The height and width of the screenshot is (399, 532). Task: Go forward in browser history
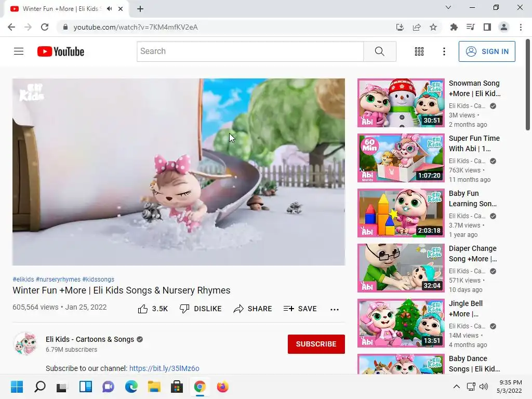28,27
